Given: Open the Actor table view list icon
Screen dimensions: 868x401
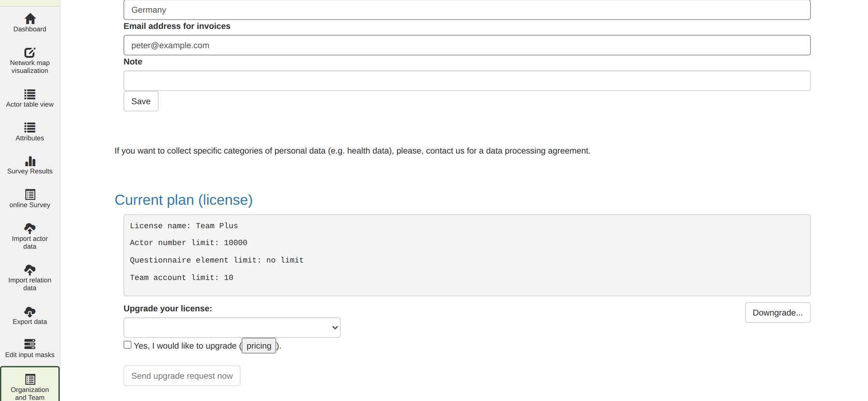Looking at the screenshot, I should tap(30, 94).
